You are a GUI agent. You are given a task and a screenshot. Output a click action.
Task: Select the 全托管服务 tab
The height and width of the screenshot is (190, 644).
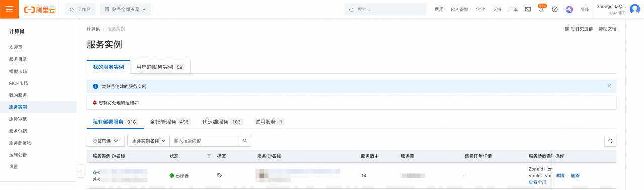pyautogui.click(x=170, y=122)
